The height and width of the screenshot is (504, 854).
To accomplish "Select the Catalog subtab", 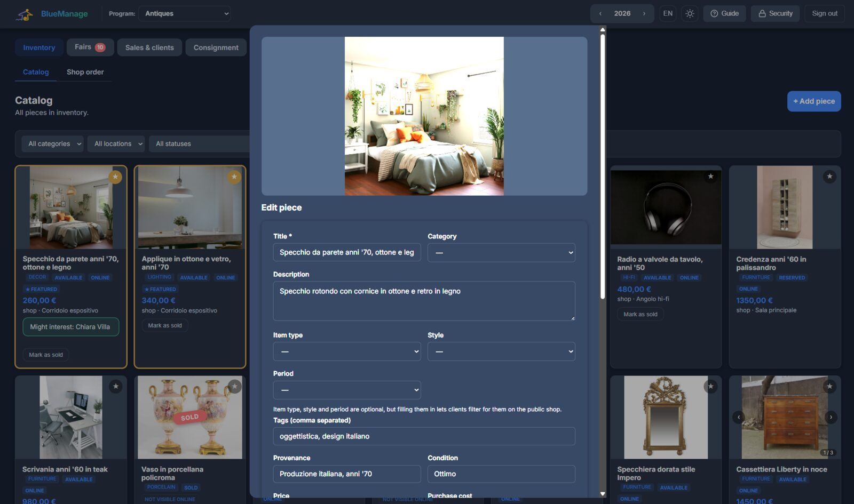I will point(36,72).
